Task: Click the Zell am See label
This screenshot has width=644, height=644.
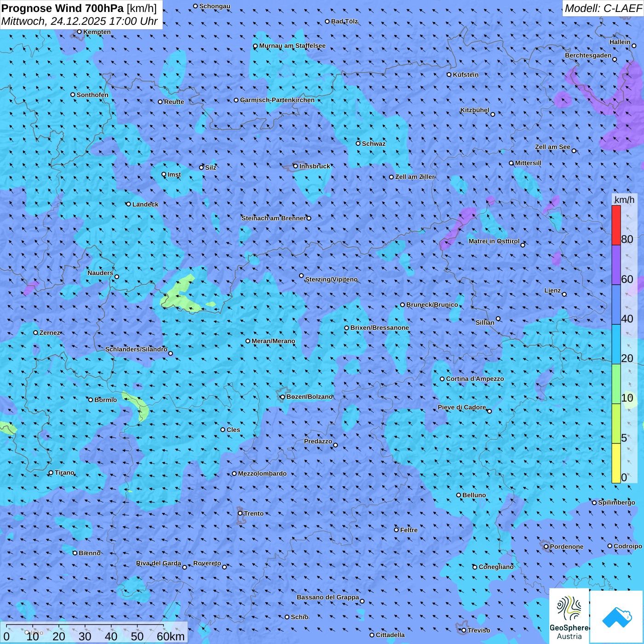Action: (x=552, y=147)
